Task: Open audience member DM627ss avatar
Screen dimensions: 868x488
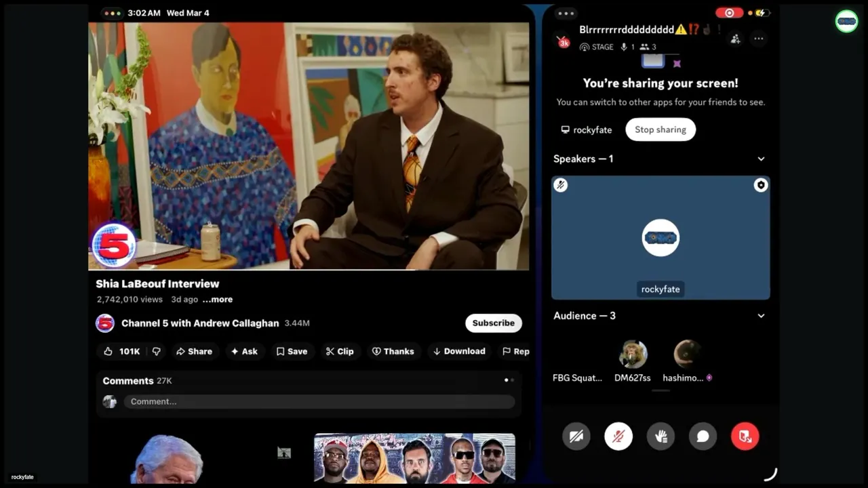Action: [633, 354]
